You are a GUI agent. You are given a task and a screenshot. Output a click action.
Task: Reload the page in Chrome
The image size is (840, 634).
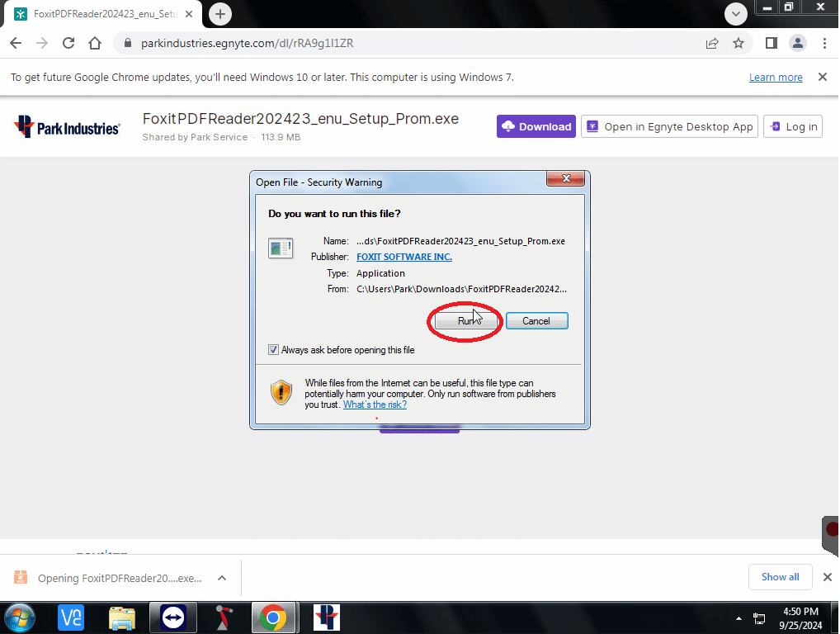(68, 43)
